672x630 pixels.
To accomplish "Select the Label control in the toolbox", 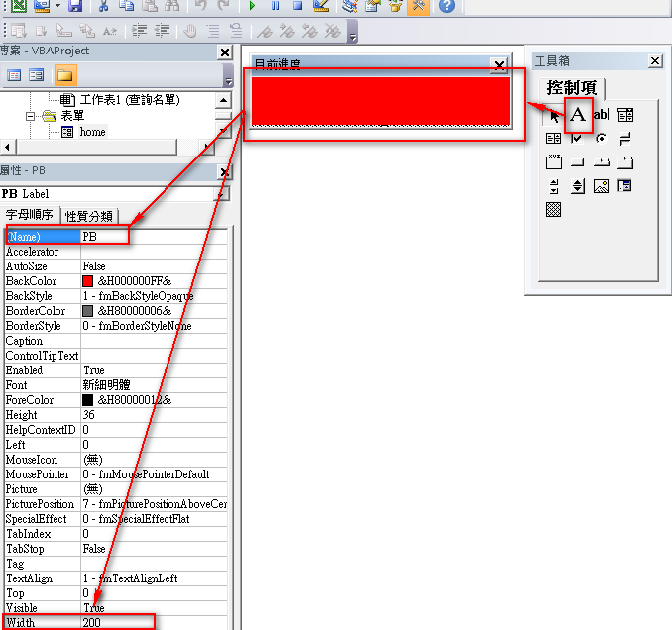I will coord(578,115).
